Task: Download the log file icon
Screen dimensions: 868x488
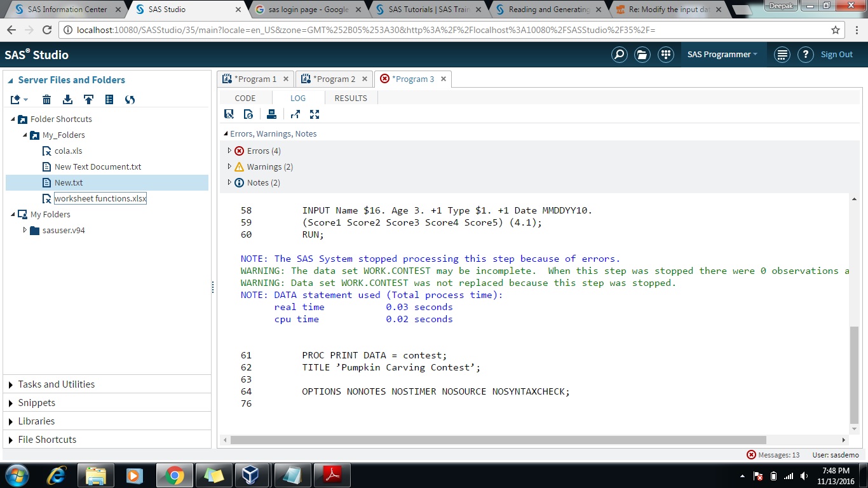Action: (248, 114)
